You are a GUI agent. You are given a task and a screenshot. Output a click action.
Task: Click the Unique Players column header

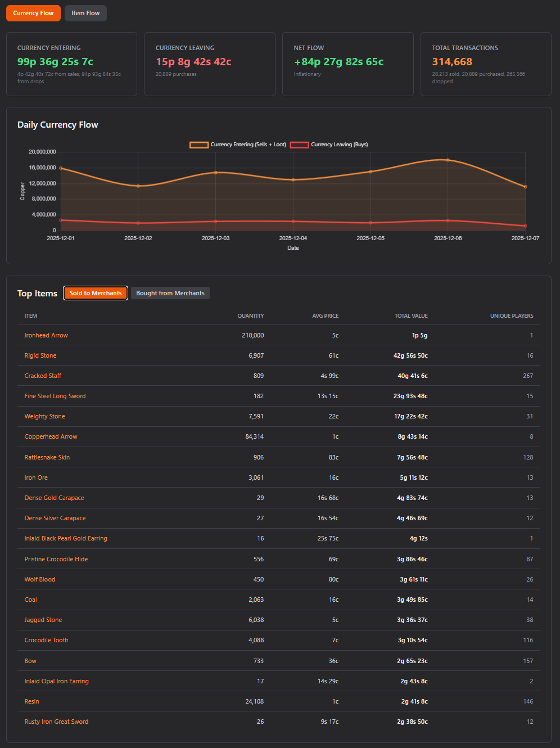512,316
